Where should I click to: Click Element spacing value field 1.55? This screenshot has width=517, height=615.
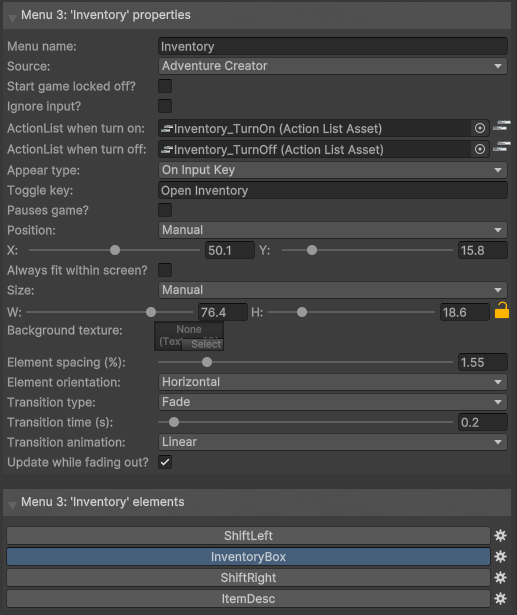point(482,362)
